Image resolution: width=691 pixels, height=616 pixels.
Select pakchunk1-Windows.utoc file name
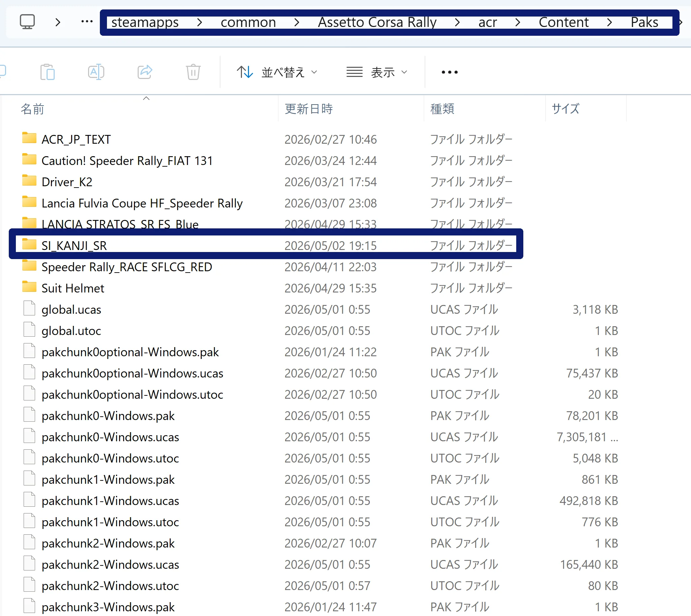[110, 522]
